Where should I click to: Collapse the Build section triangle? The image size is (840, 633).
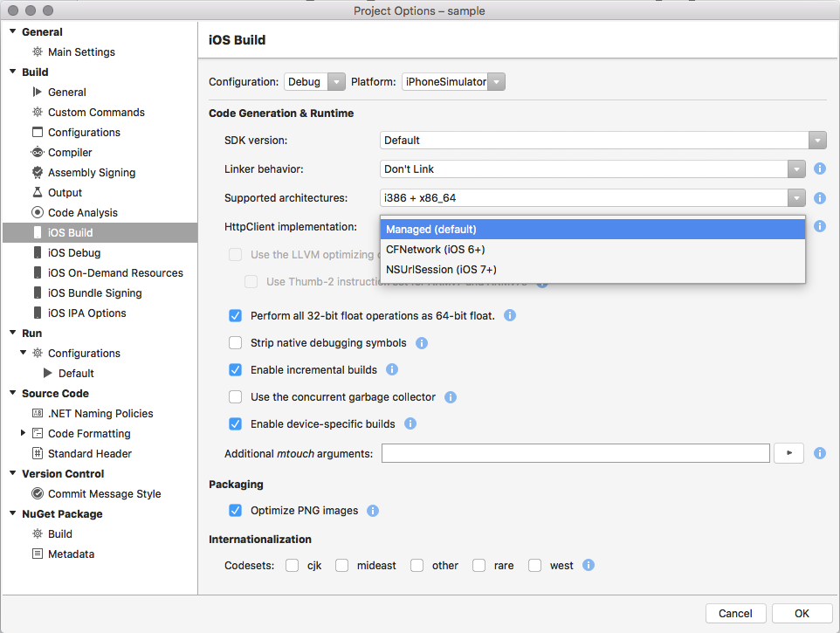pyautogui.click(x=13, y=72)
